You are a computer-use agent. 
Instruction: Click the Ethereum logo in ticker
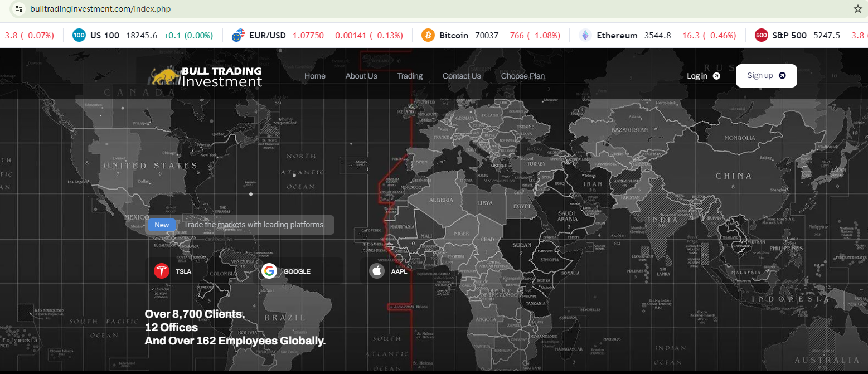pos(585,35)
